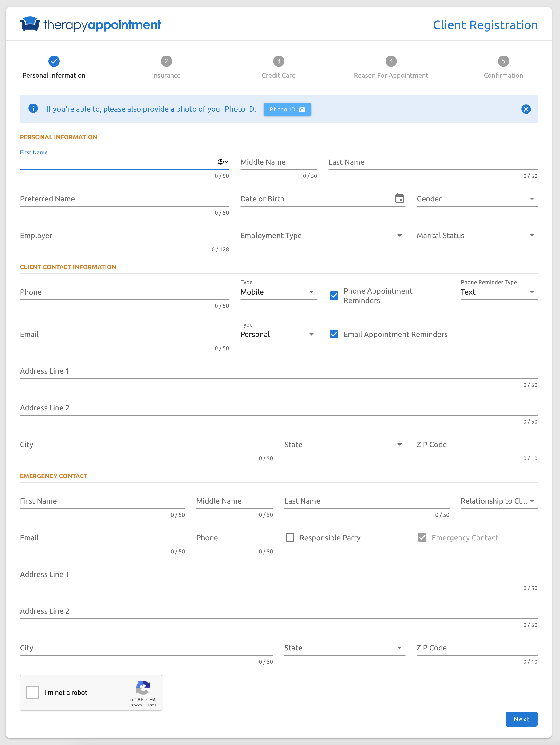Image resolution: width=560 pixels, height=745 pixels.
Task: Click the Personal Information step checkmark
Action: 54,61
